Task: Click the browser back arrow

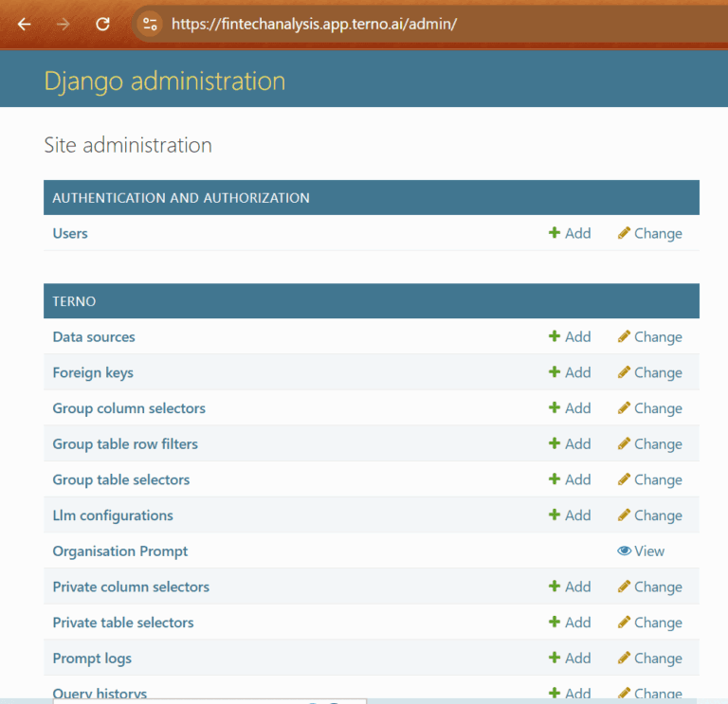Action: tap(25, 25)
